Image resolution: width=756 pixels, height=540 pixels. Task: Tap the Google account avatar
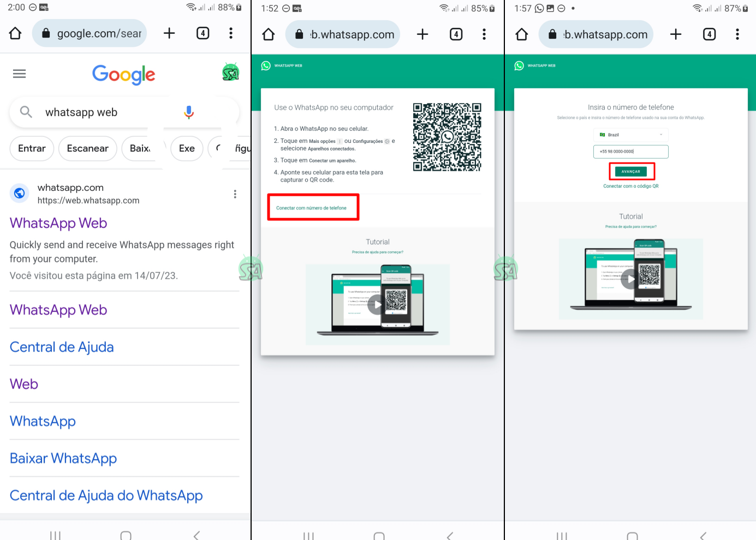click(x=231, y=72)
